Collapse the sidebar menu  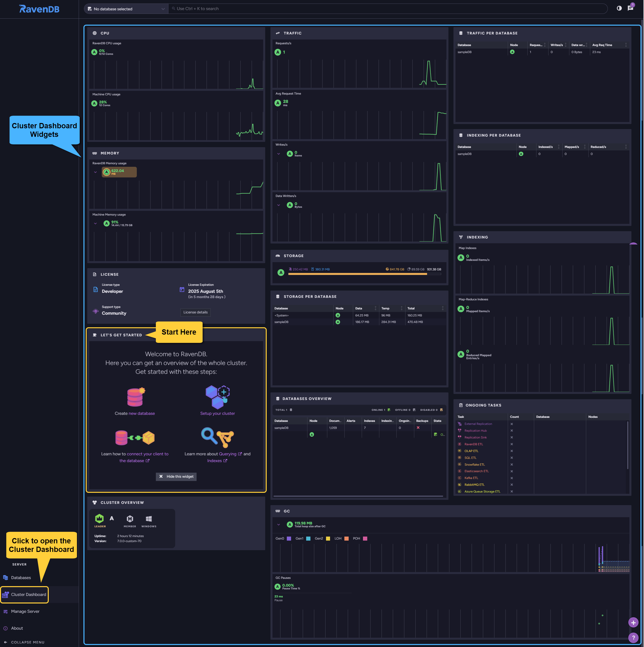coord(24,642)
